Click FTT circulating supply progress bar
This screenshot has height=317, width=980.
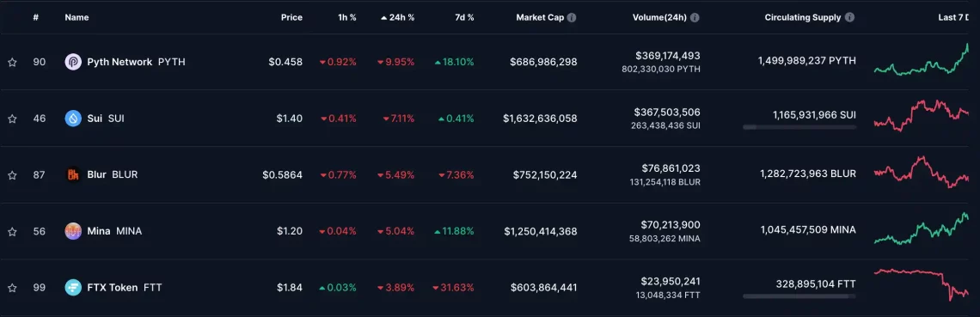click(x=799, y=296)
